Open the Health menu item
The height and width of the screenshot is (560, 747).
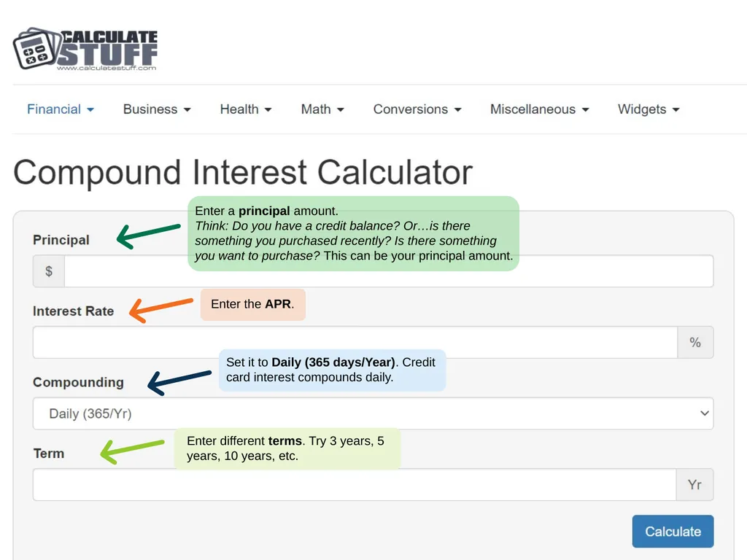click(245, 109)
